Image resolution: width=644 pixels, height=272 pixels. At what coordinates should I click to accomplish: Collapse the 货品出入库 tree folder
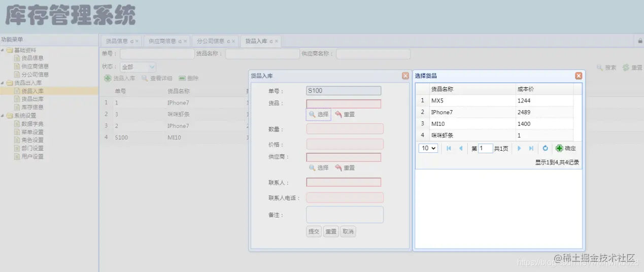(x=3, y=83)
